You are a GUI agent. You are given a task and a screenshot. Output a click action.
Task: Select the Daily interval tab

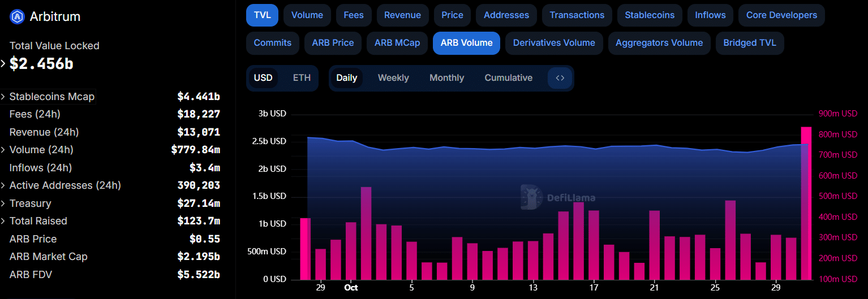346,78
